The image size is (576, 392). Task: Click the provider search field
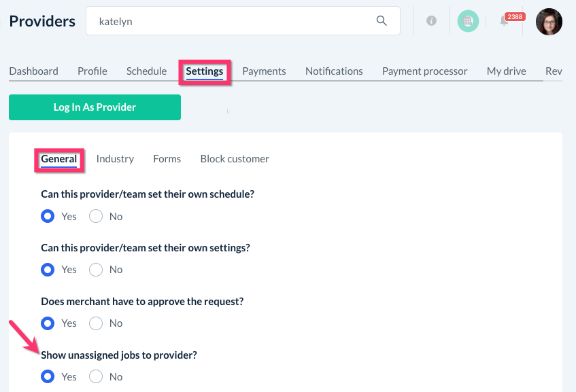pos(231,21)
